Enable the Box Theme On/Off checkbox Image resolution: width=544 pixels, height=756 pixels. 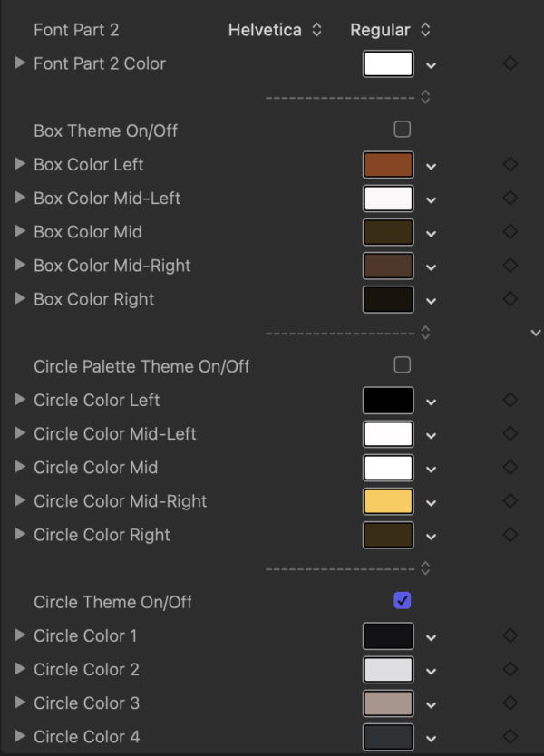coord(402,129)
